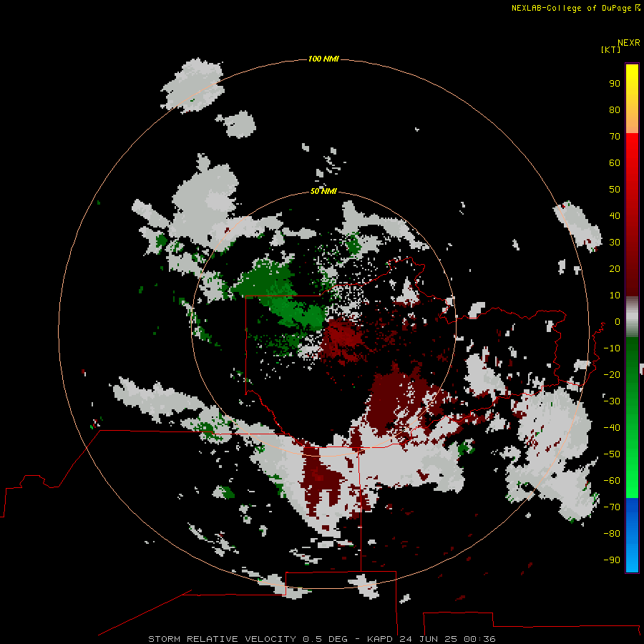644x644 pixels.
Task: Click the 0 knot scale label
Action: click(x=617, y=321)
